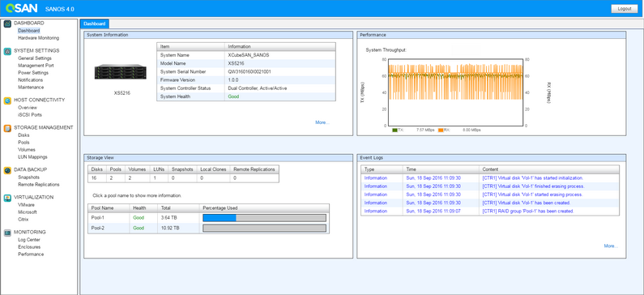644x295 pixels.
Task: Open Remote Replications under Data Backup
Action: [39, 185]
